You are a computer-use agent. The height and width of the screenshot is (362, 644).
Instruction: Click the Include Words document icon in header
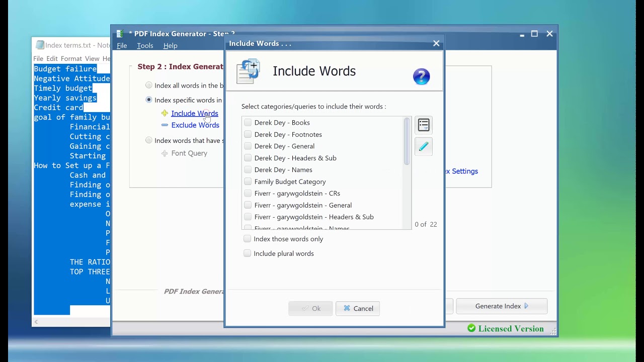click(248, 71)
